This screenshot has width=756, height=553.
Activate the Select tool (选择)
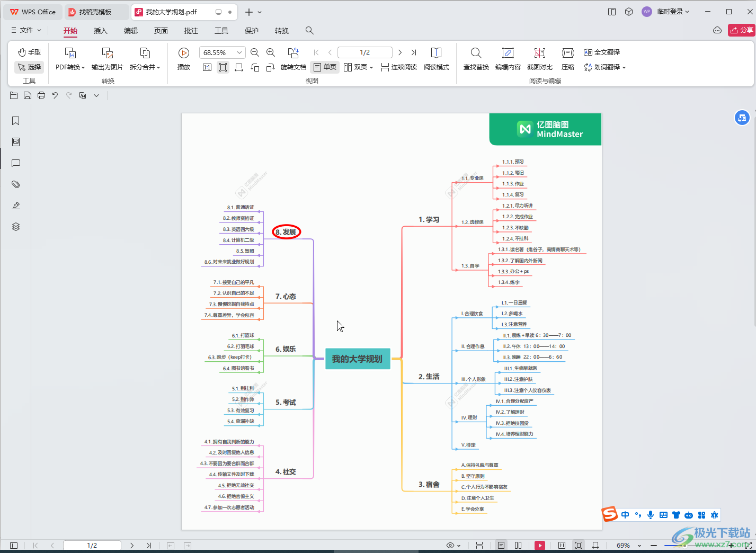[x=29, y=67]
